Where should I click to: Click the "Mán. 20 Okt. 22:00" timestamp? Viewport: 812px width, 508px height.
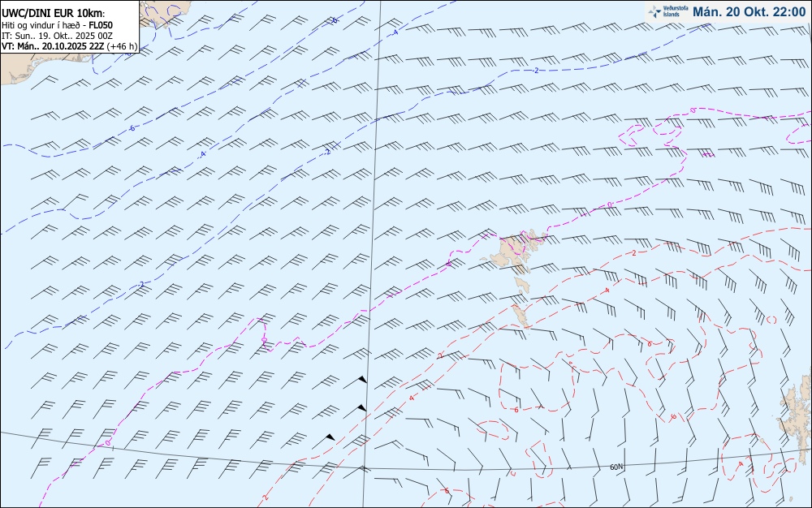pos(749,12)
